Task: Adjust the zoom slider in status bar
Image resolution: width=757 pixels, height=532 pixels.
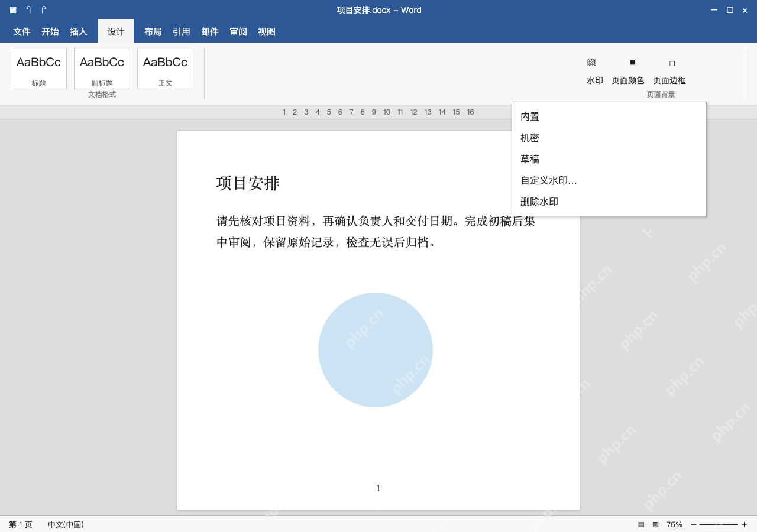Action: pos(719,524)
